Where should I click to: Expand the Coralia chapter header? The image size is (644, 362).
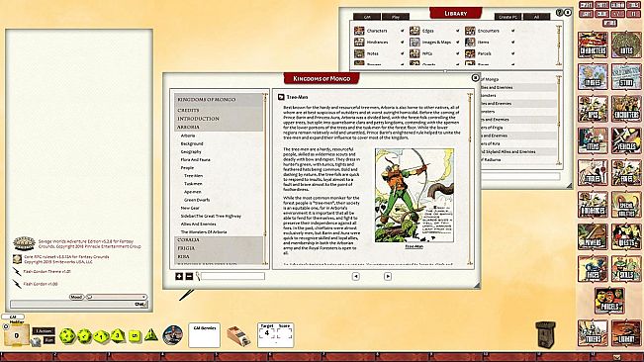[x=219, y=240]
